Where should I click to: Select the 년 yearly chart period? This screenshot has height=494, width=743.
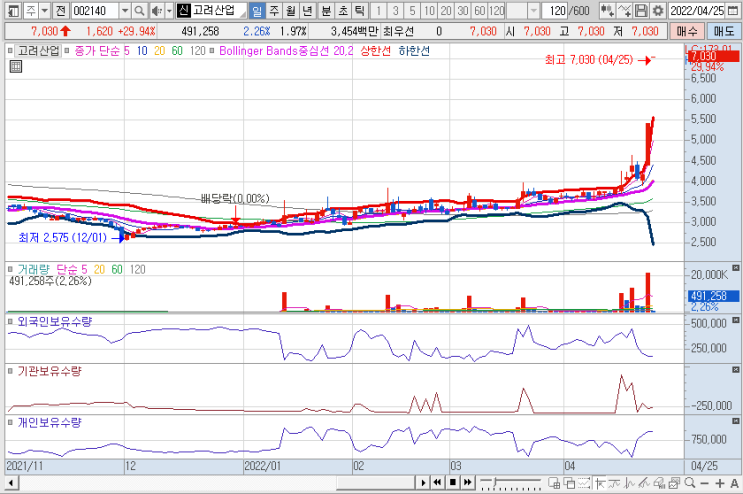[x=308, y=10]
